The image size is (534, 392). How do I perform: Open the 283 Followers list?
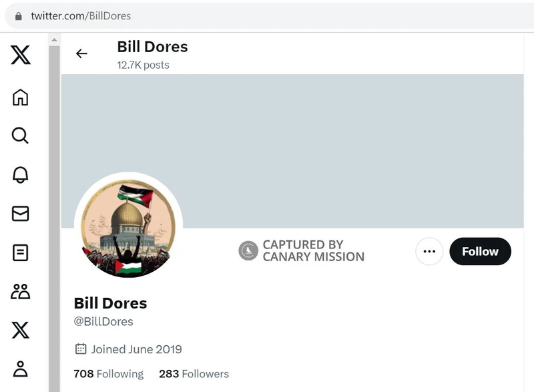(x=194, y=374)
